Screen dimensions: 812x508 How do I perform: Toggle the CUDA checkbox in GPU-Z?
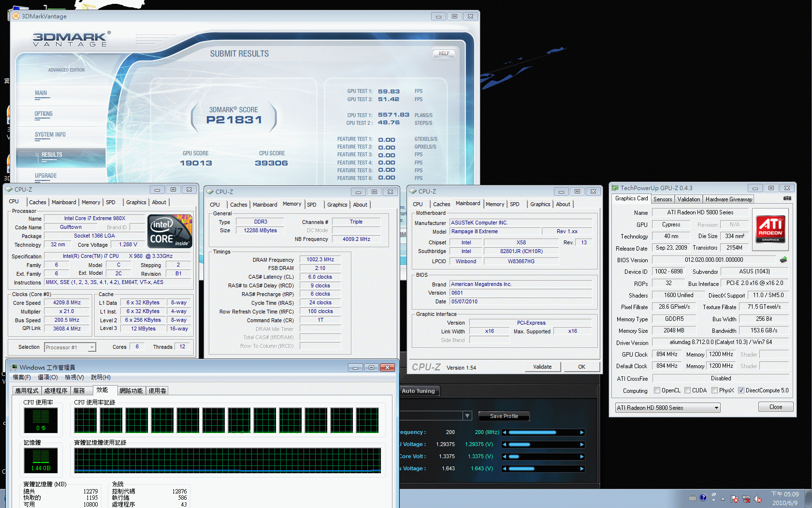point(687,390)
